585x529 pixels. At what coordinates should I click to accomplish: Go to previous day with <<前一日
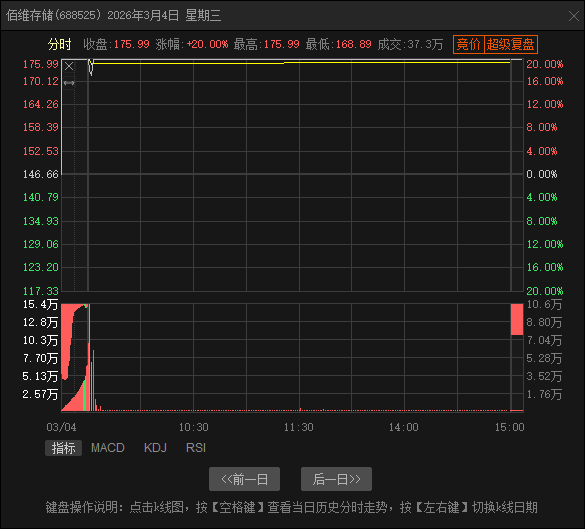244,479
